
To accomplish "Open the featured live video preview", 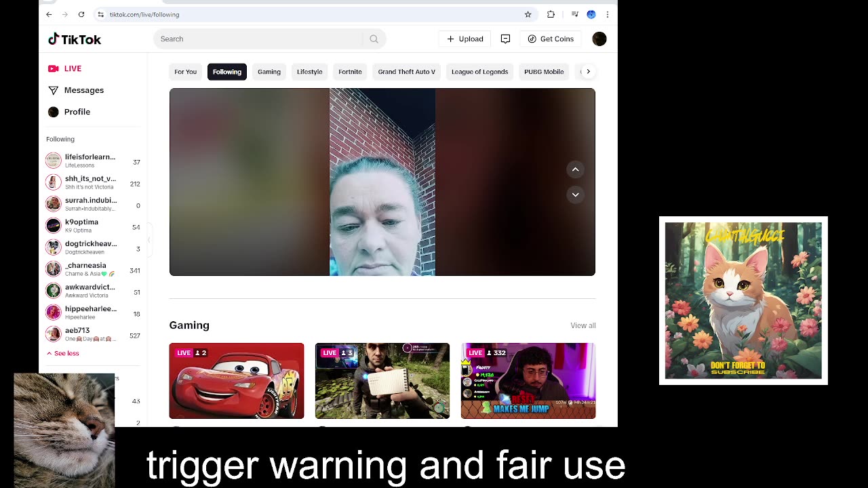I will pos(382,182).
